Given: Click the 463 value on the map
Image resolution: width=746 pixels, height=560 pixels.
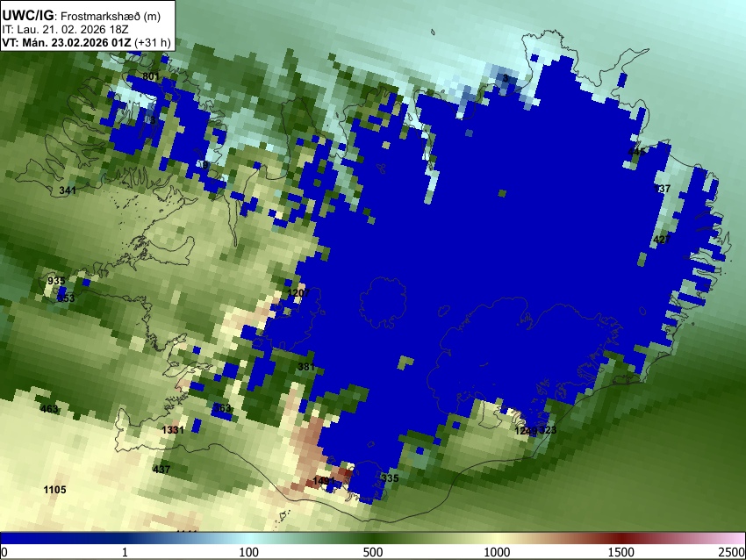Looking at the screenshot, I should [x=49, y=409].
